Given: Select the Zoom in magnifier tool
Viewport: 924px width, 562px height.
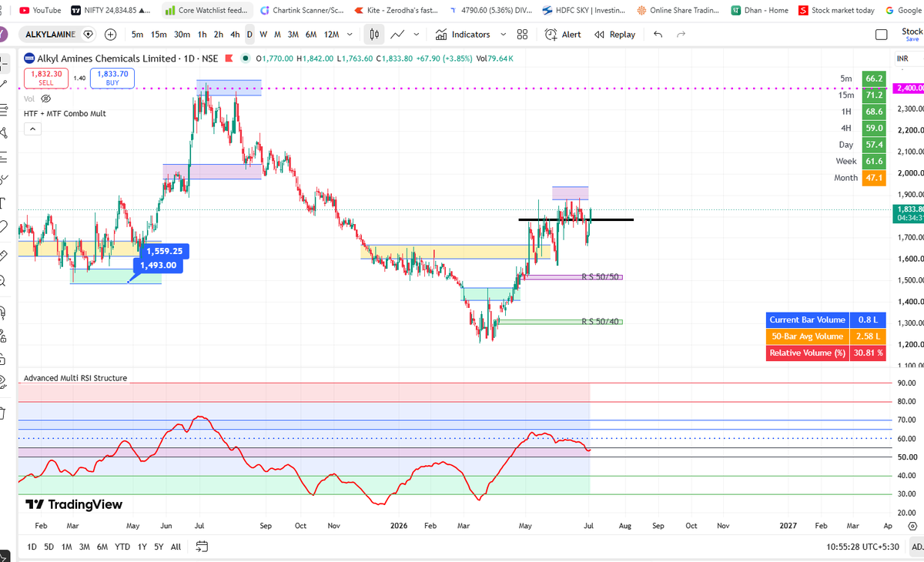Looking at the screenshot, I should pyautogui.click(x=4, y=280).
